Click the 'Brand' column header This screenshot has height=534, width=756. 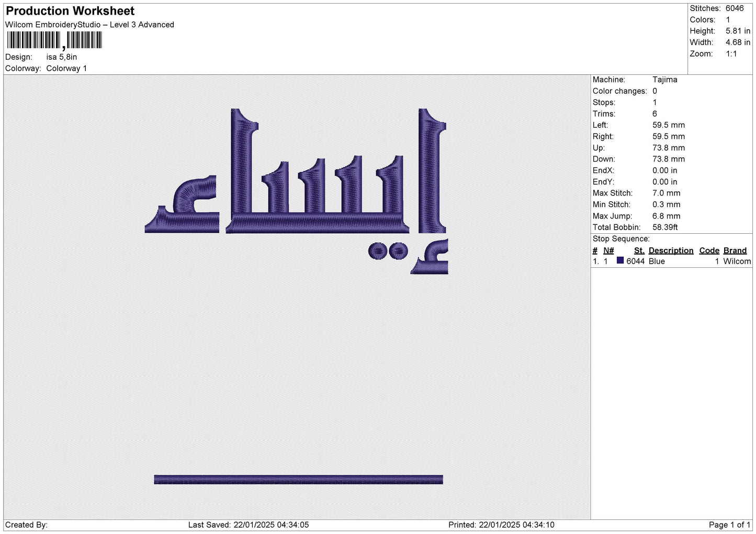pyautogui.click(x=735, y=251)
